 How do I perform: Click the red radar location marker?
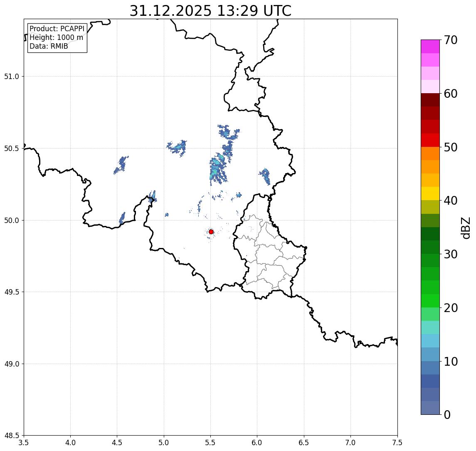[211, 232]
